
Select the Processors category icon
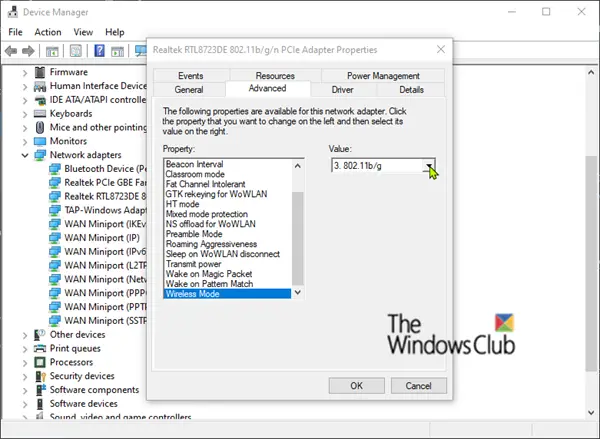pos(39,362)
